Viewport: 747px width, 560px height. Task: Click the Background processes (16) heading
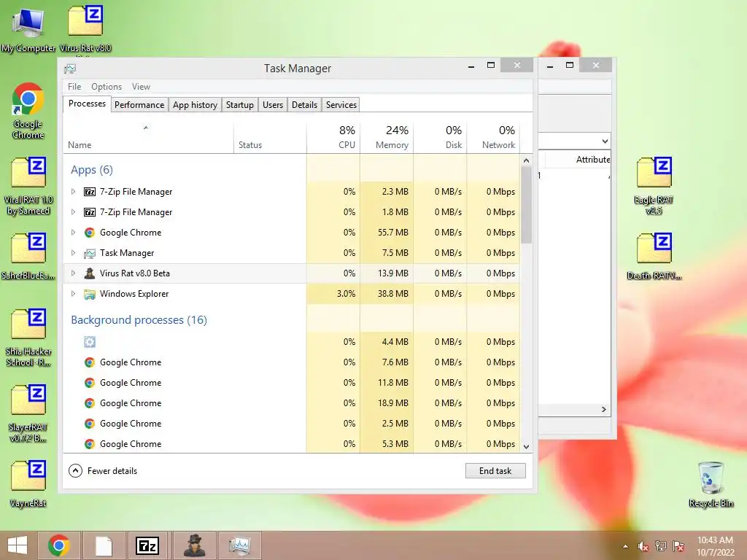pos(139,320)
